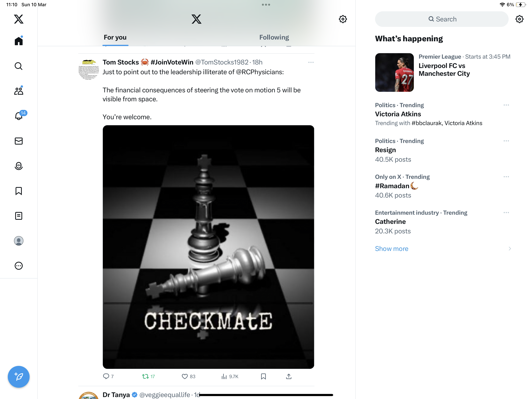
Task: Tap the Search input field
Action: pyautogui.click(x=442, y=19)
